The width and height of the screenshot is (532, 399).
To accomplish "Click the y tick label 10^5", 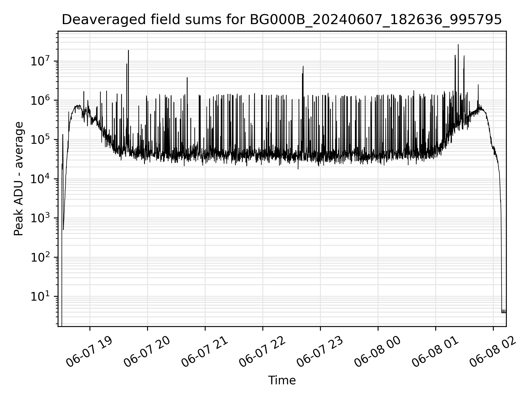I will [x=40, y=139].
